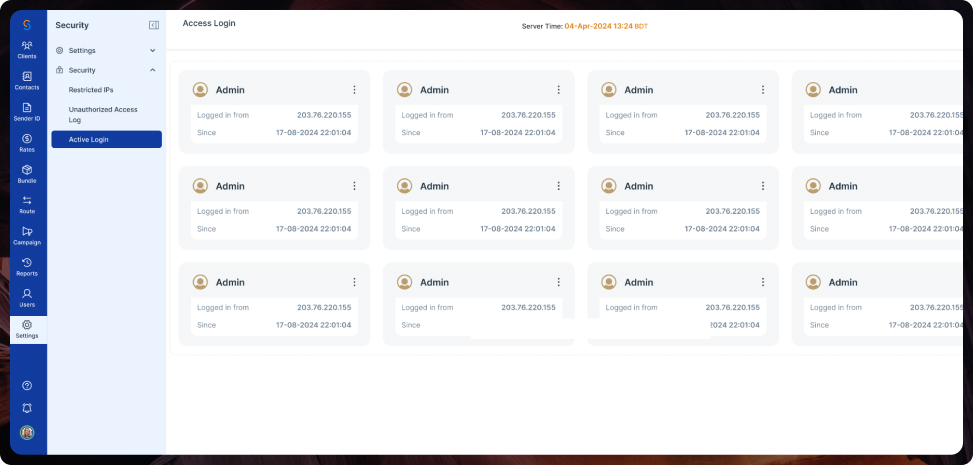Open the profile avatar at sidebar bottom

pyautogui.click(x=27, y=432)
